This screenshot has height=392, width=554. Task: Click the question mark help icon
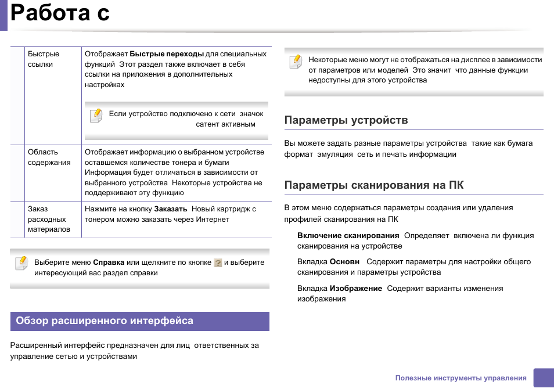pos(218,263)
